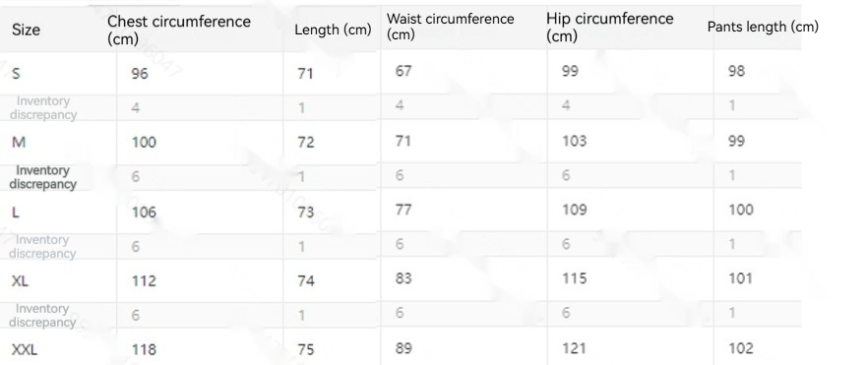Select chest value 100 in M row
Screen dimensions: 868x365
tap(144, 142)
